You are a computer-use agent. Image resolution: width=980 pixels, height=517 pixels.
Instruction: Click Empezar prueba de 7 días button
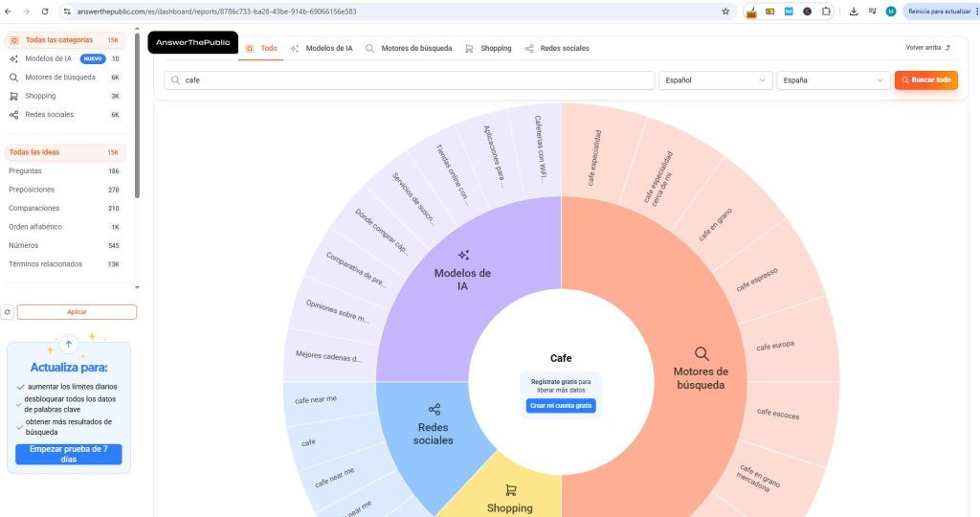(69, 454)
